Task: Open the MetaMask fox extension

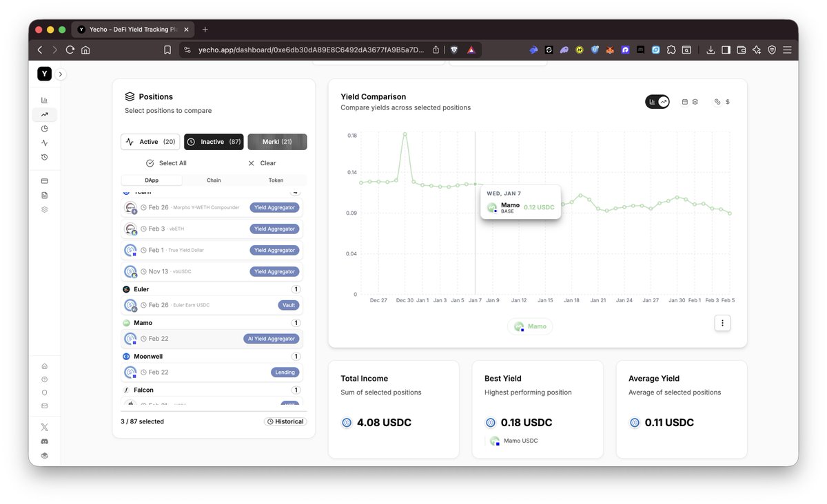Action: 610,50
